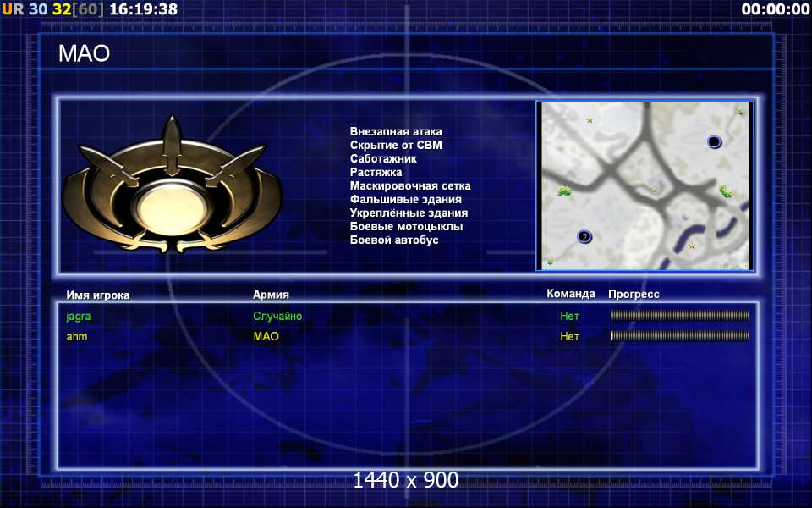
Task: Click the MAO title text
Action: point(84,53)
